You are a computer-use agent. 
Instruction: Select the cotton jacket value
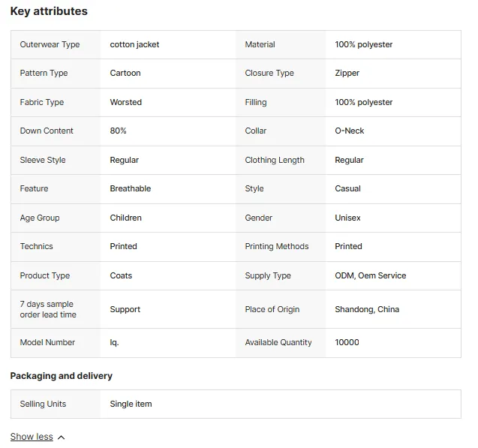(134, 44)
